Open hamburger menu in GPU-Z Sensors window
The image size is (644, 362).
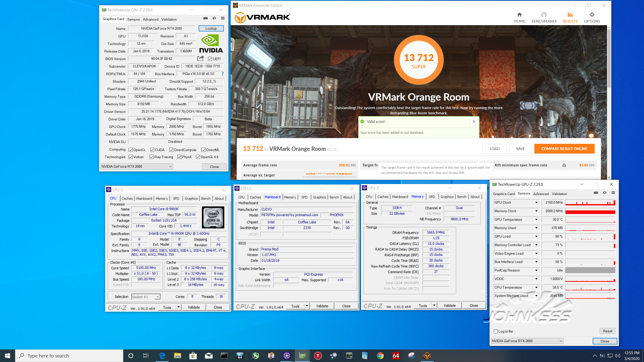click(x=613, y=193)
